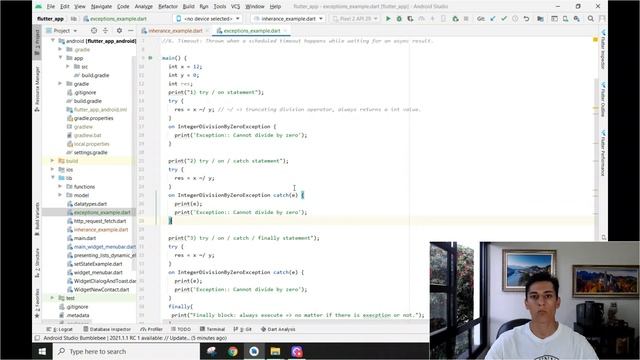Viewport: 640px width, 360px height.
Task: Select build.gradle under app folder
Action: click(95, 75)
